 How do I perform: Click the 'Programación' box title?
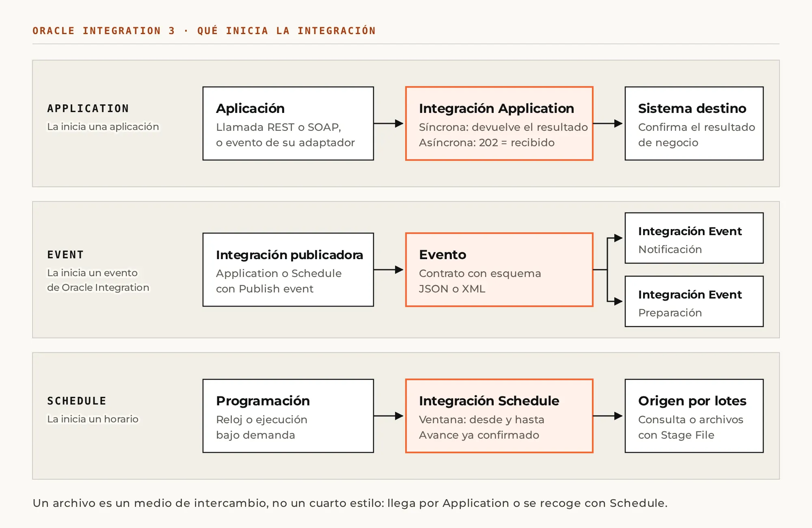[x=263, y=401]
